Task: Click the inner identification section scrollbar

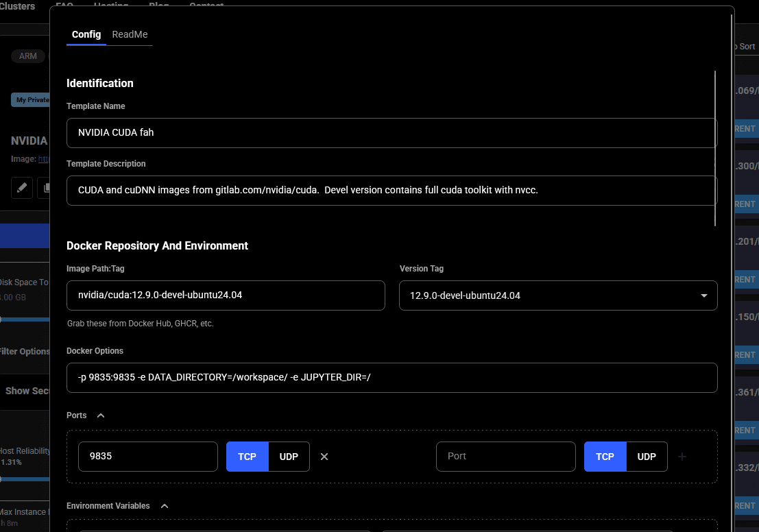Action: click(x=715, y=148)
